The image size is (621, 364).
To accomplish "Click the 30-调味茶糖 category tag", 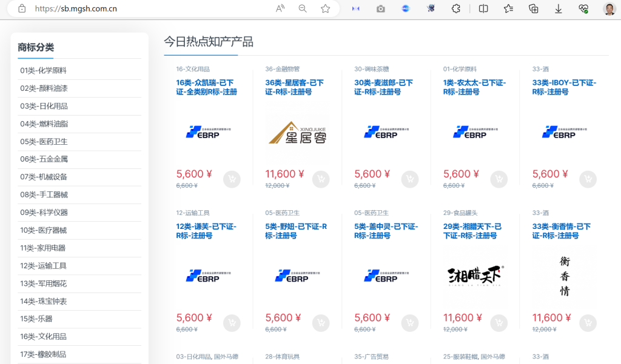I will (x=372, y=69).
